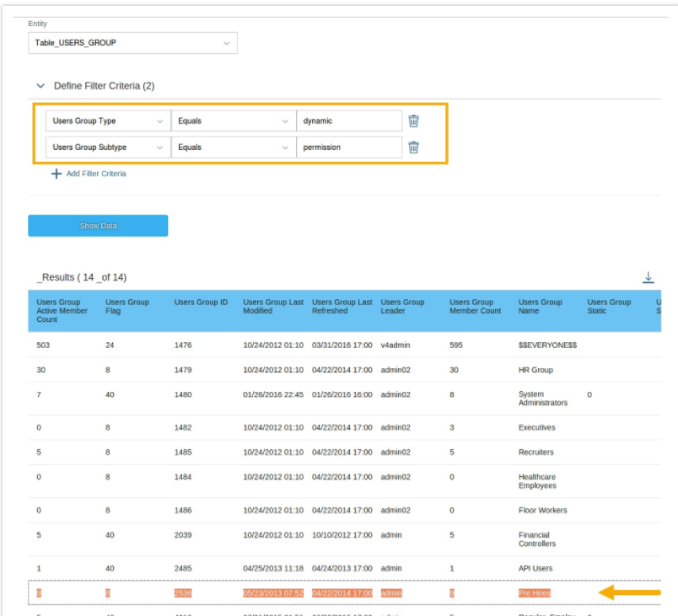This screenshot has height=616, width=678.
Task: Delete the Users Group Subtype filter row
Action: tap(413, 147)
